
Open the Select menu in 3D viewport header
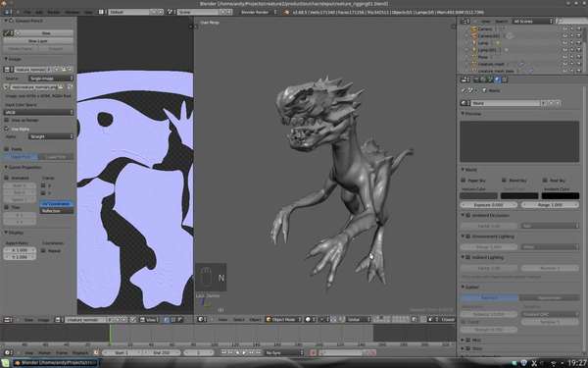[238, 320]
